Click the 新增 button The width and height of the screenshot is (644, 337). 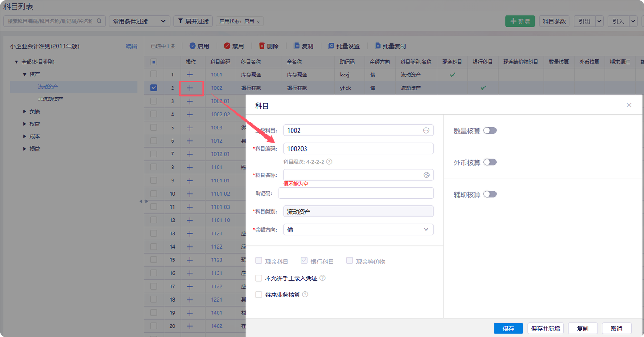click(x=520, y=21)
